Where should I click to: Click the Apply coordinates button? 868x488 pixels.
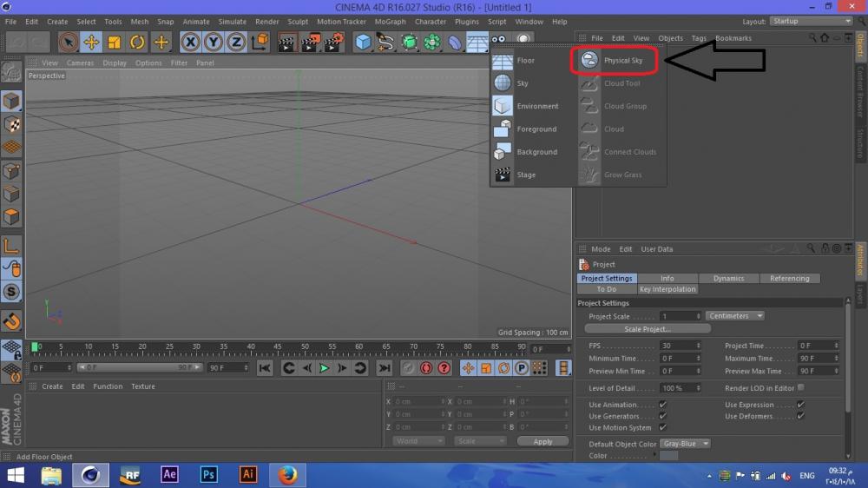pos(542,441)
